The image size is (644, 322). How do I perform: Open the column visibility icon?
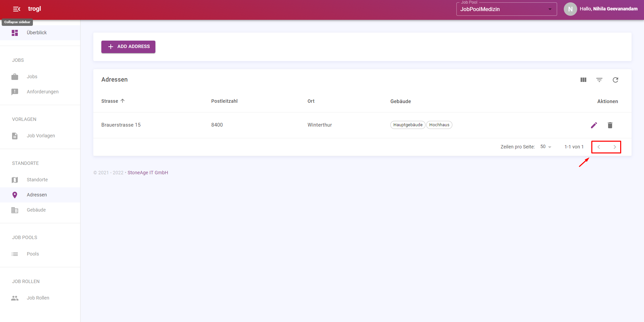tap(583, 80)
